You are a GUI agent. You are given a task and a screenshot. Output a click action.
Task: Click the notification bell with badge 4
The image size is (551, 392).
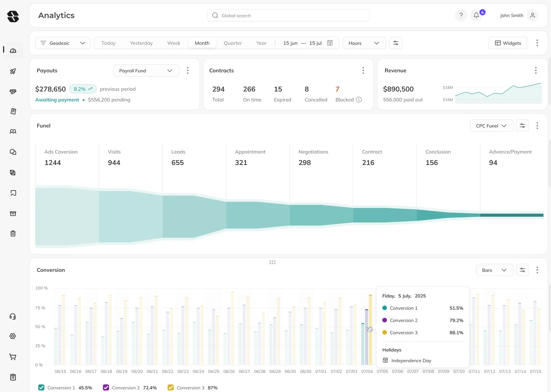pyautogui.click(x=476, y=15)
